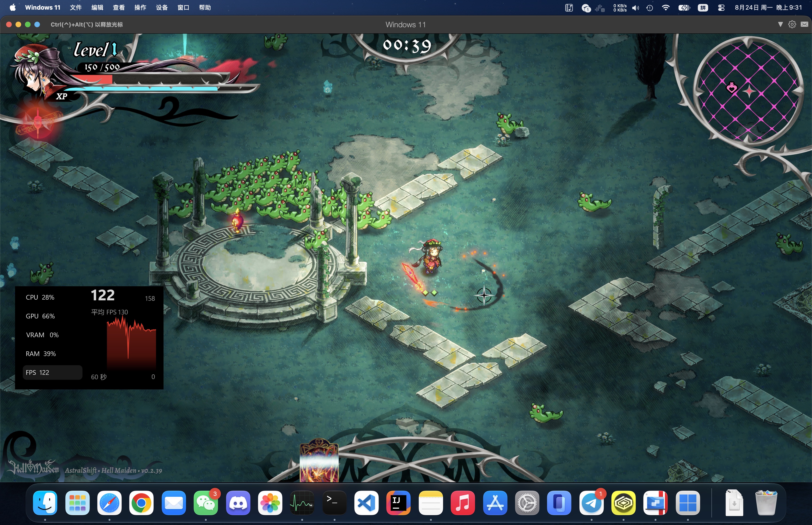Launch Google Chrome from the Dock

[141, 502]
